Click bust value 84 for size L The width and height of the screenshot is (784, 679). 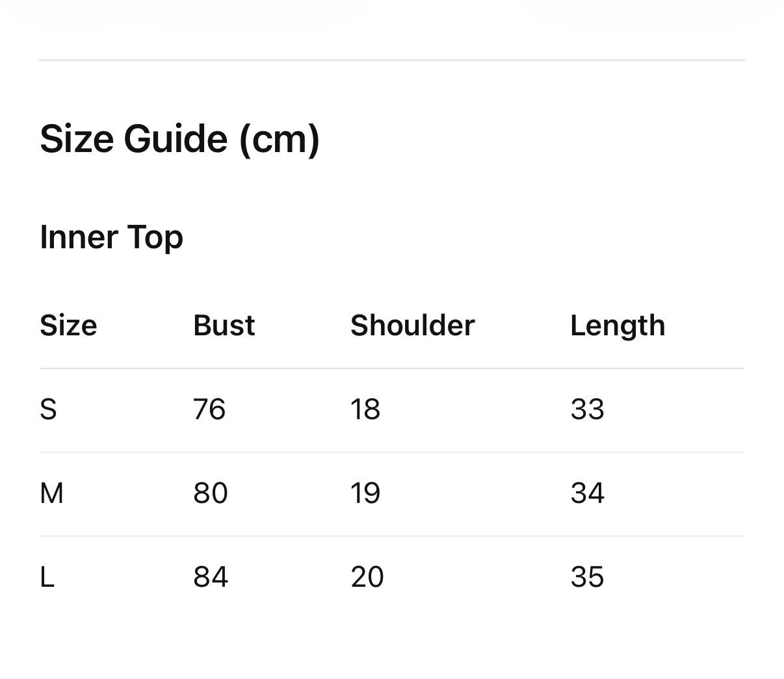(x=210, y=577)
